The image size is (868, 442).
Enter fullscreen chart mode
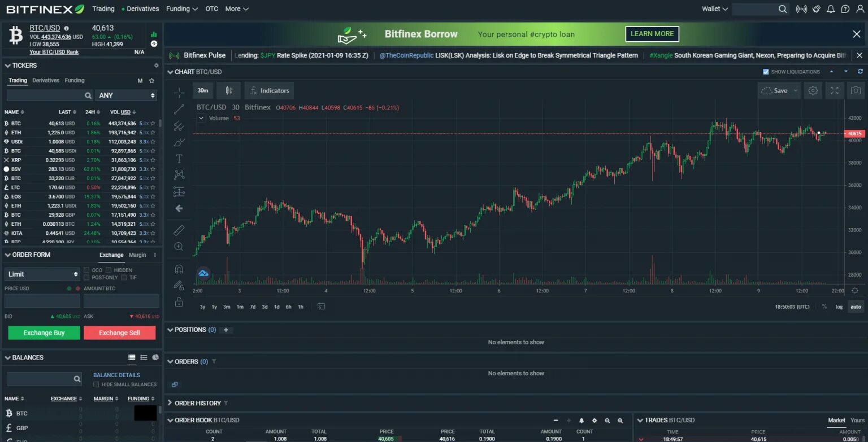click(x=835, y=90)
